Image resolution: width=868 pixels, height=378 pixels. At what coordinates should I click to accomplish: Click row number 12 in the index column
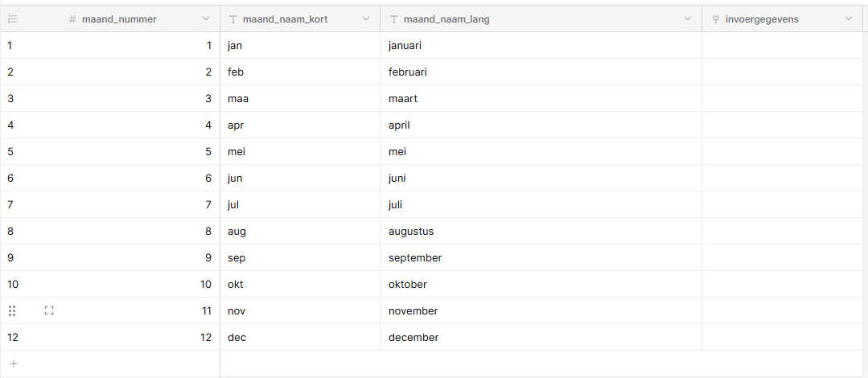pyautogui.click(x=13, y=338)
